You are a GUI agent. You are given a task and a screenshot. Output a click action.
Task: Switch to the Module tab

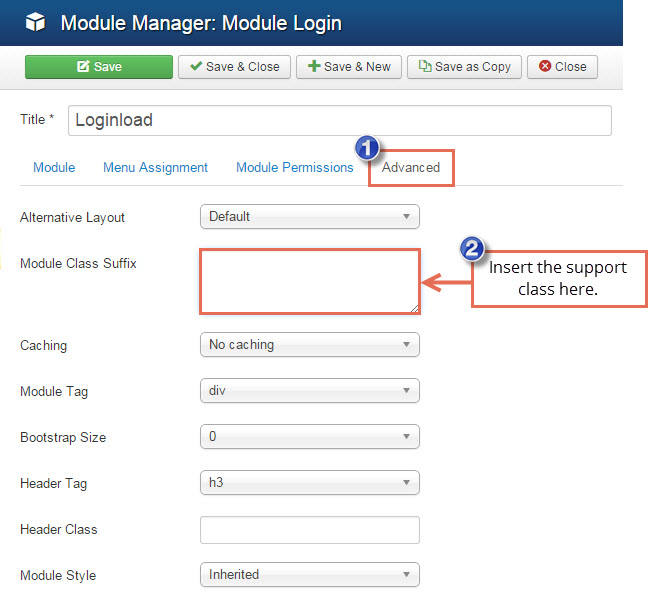pyautogui.click(x=54, y=167)
